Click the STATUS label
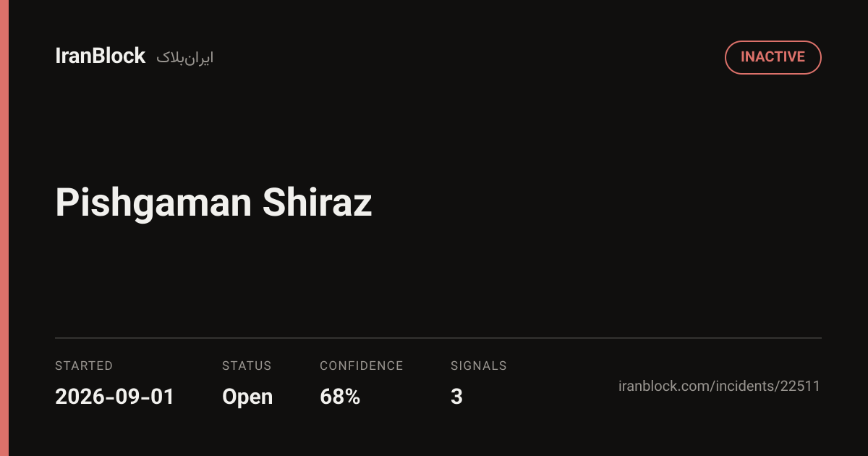Viewport: 868px width, 456px height. (247, 366)
